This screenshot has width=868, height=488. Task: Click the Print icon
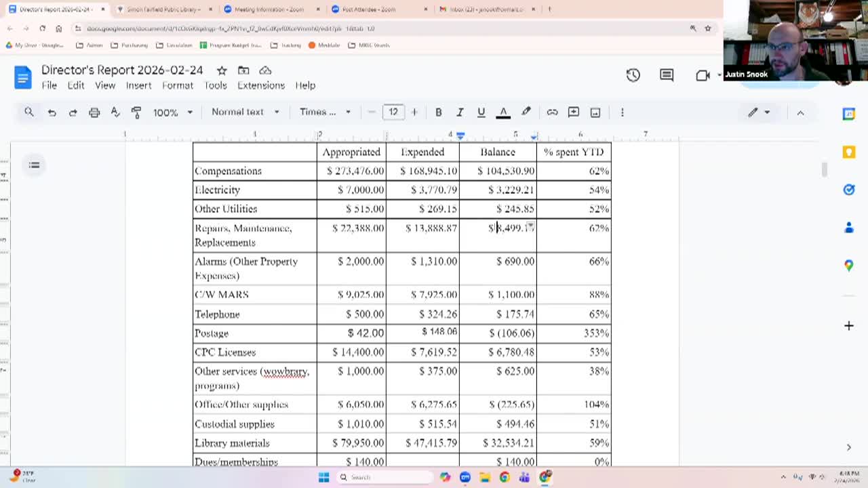coord(94,113)
